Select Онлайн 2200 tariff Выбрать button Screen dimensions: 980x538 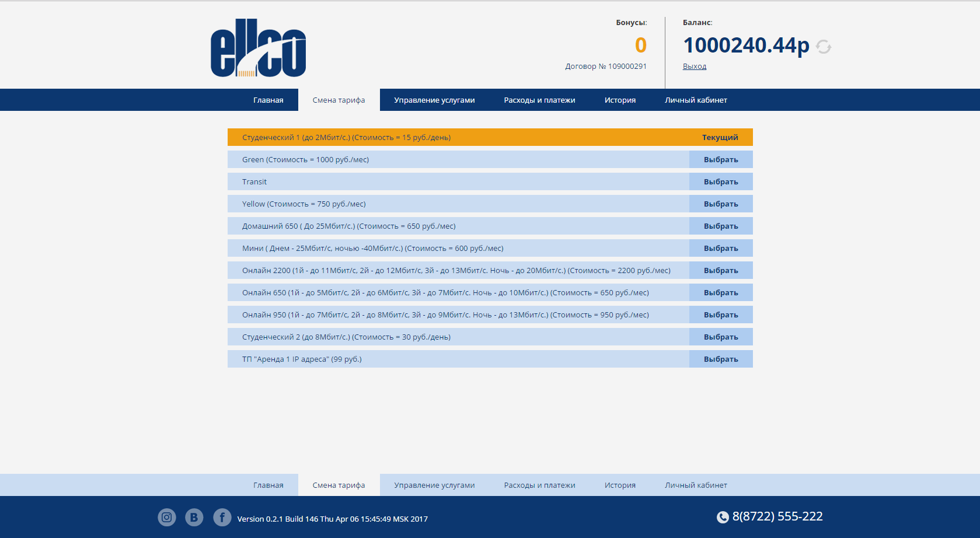[x=721, y=270]
